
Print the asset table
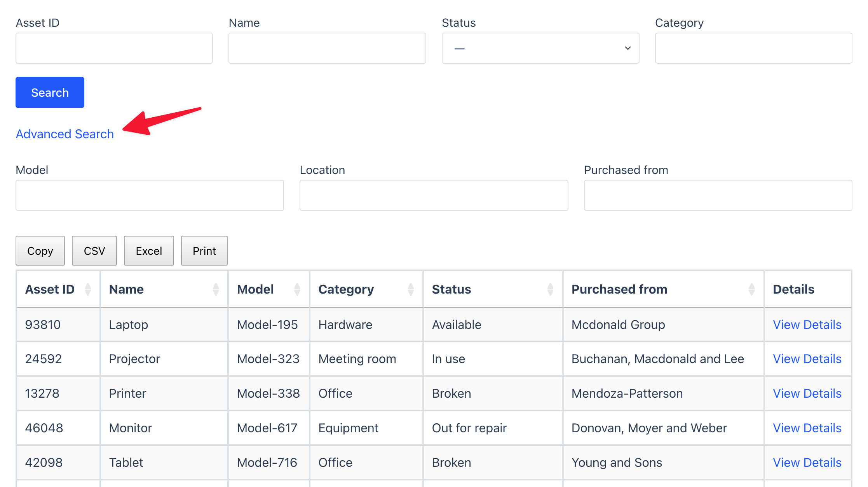coord(204,251)
